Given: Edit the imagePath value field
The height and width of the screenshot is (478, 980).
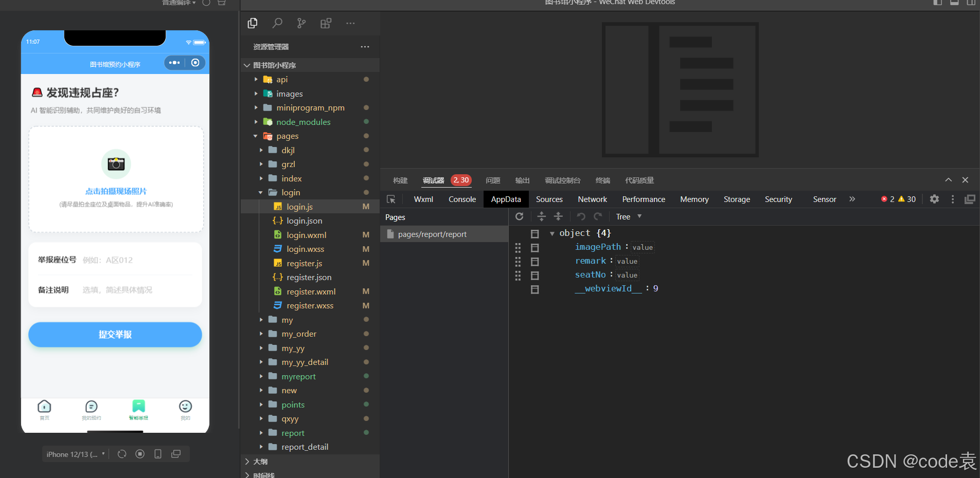Looking at the screenshot, I should point(643,248).
